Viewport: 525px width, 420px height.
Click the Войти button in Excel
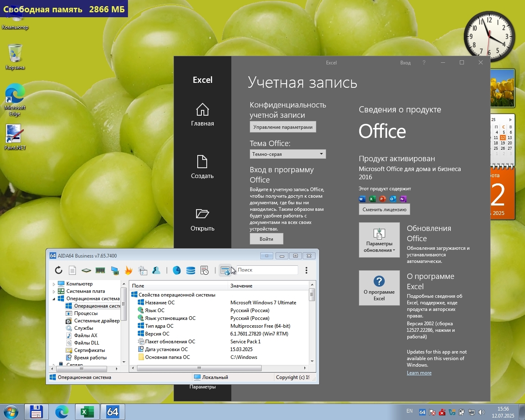pyautogui.click(x=266, y=239)
